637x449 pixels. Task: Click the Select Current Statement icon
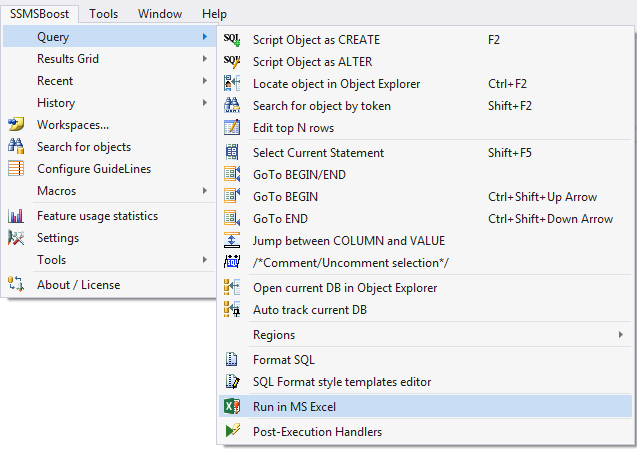click(232, 153)
